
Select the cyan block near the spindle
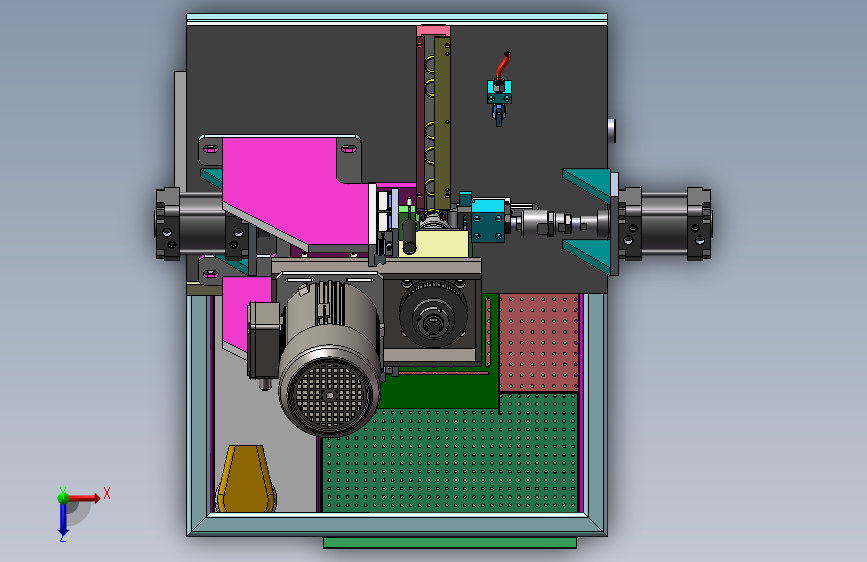[489, 220]
